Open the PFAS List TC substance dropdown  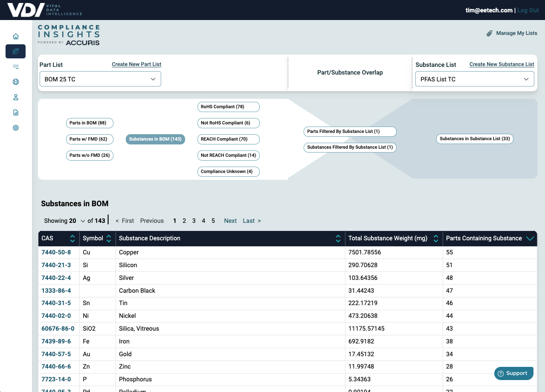[x=475, y=79]
